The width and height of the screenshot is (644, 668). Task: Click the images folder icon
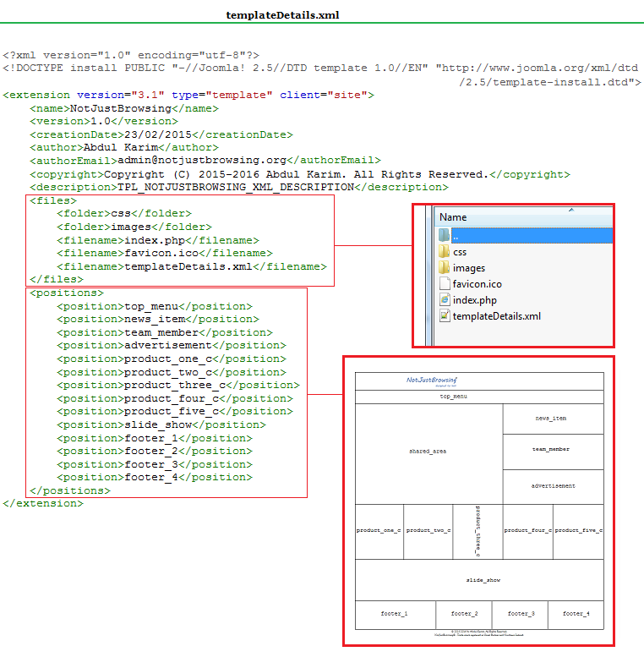(x=445, y=268)
